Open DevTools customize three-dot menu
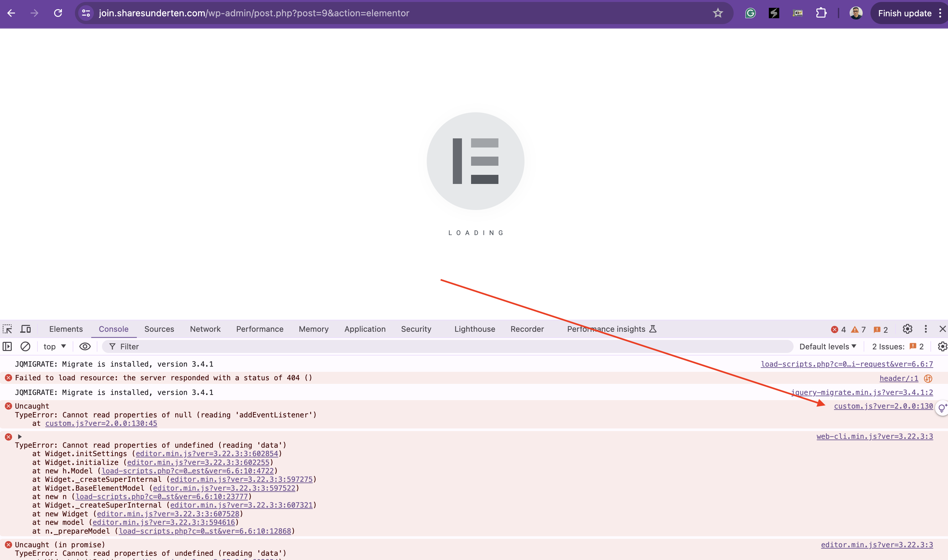The image size is (948, 560). pos(926,329)
